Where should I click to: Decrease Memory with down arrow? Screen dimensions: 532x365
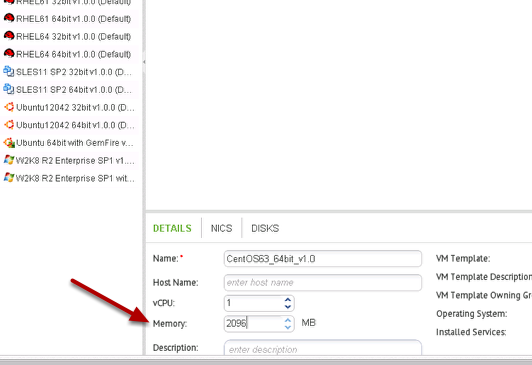coord(288,327)
